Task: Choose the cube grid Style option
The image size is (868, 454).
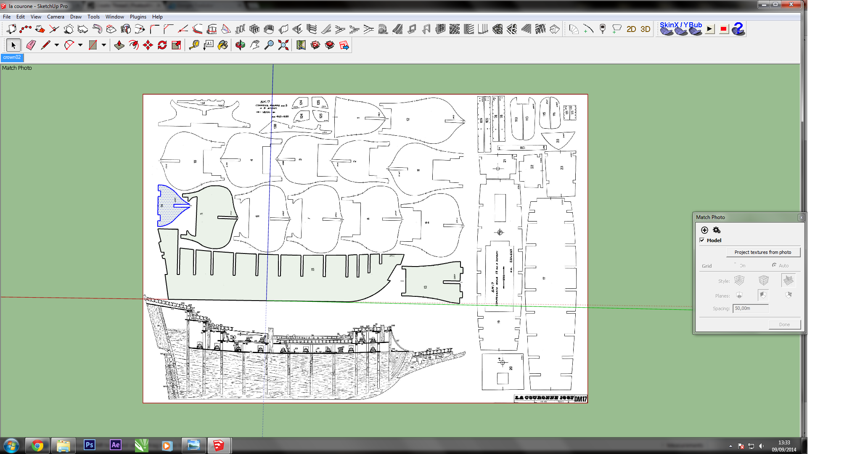Action: pyautogui.click(x=764, y=280)
